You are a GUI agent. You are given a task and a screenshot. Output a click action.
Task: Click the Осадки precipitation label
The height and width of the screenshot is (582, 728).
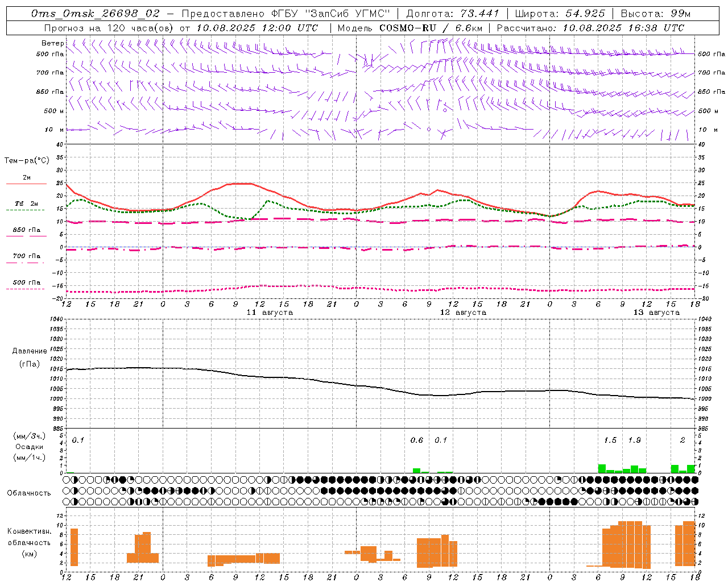point(30,447)
